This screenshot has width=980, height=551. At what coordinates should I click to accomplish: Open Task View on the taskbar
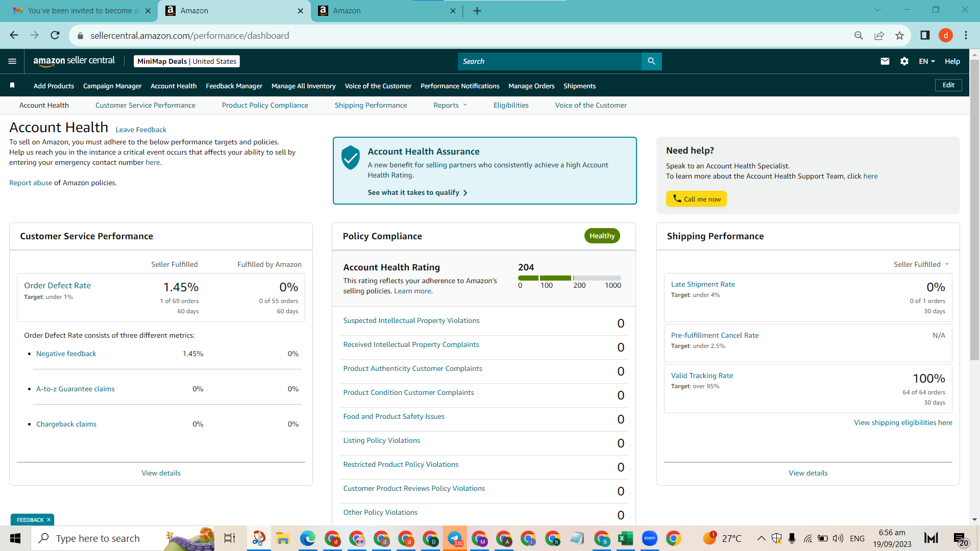(230, 538)
